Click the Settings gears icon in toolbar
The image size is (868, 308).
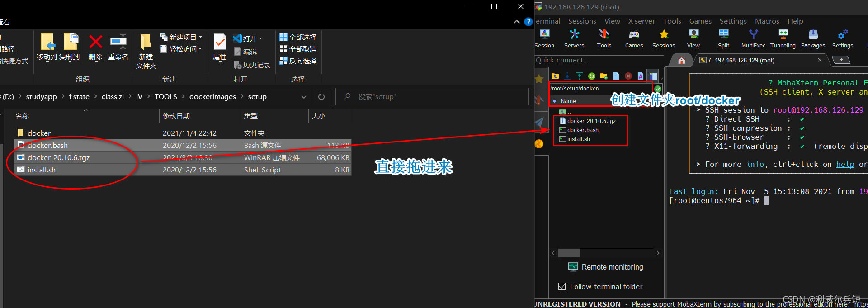[x=843, y=38]
